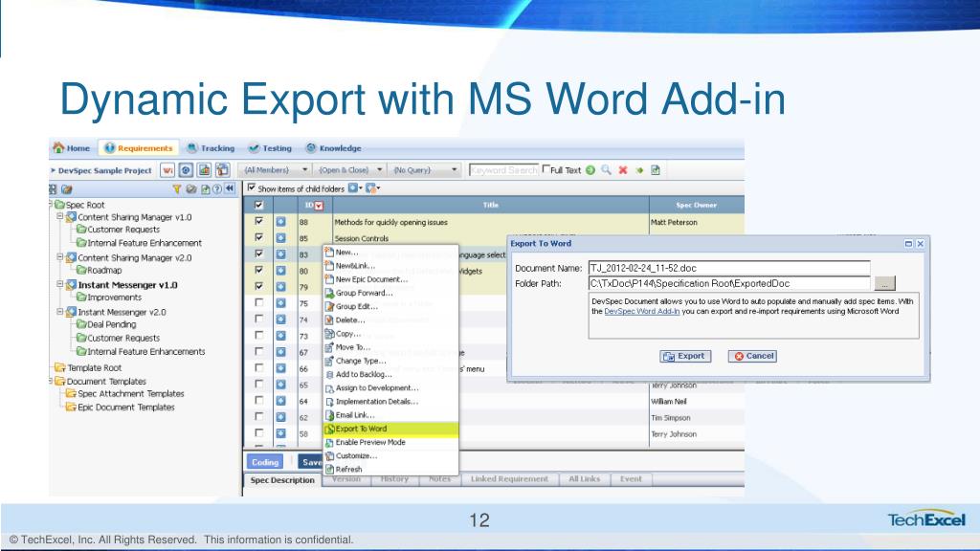Screen dimensions: 980x551
Task: Switch to the Requirements tab
Action: pyautogui.click(x=139, y=148)
